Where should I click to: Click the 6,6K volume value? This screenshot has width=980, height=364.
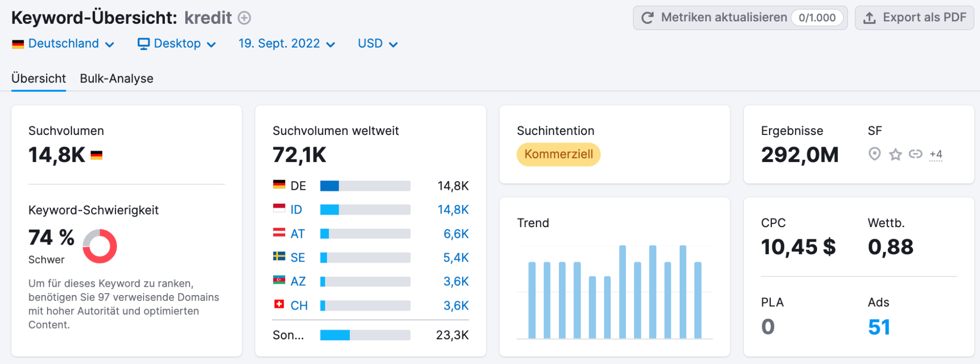coord(456,234)
